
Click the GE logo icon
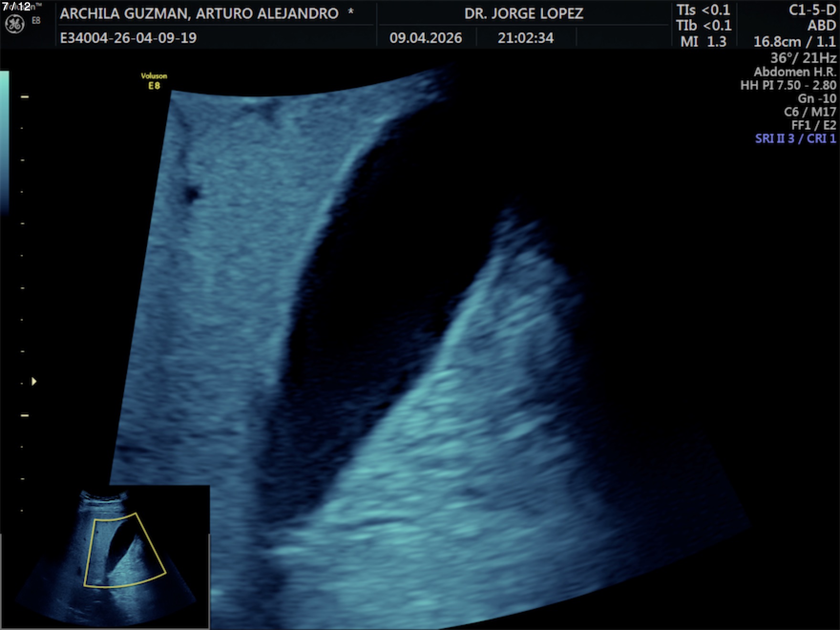pos(14,24)
